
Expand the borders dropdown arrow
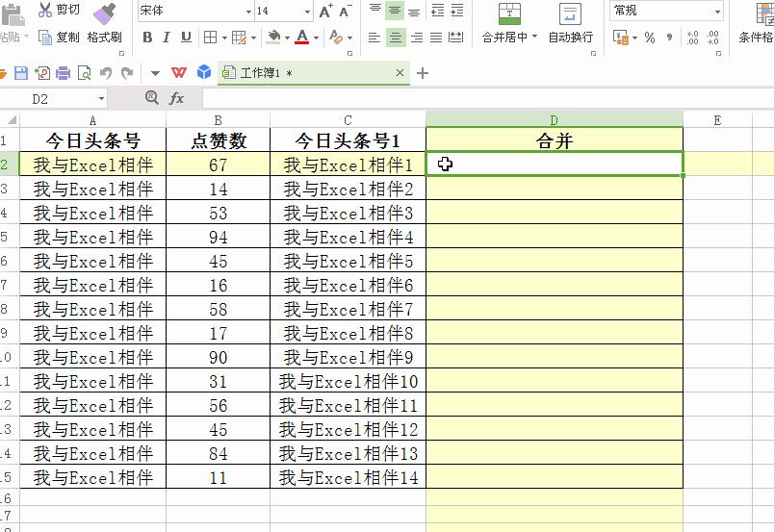pyautogui.click(x=224, y=38)
